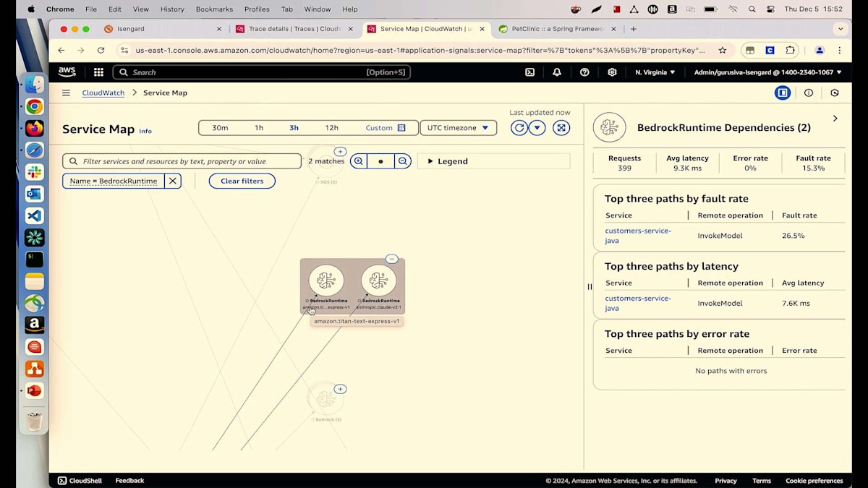Image resolution: width=868 pixels, height=488 pixels.
Task: Open N. Virginia region selector
Action: (655, 72)
